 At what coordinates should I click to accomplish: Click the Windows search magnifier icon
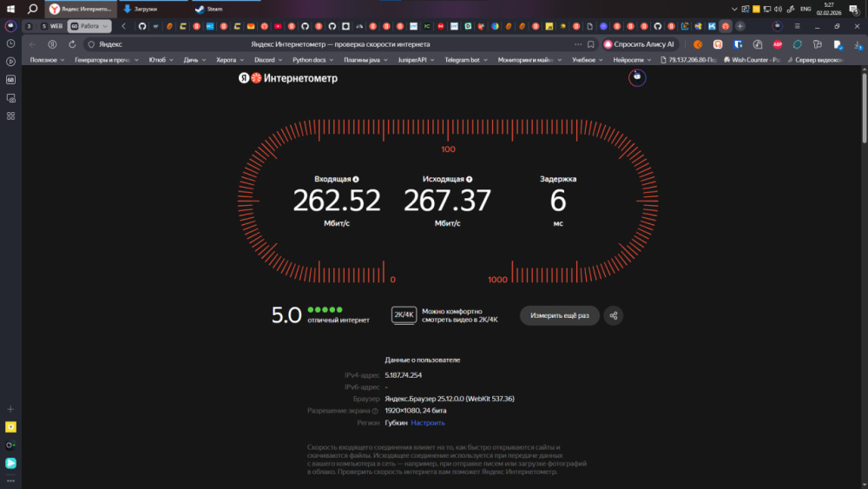click(32, 9)
